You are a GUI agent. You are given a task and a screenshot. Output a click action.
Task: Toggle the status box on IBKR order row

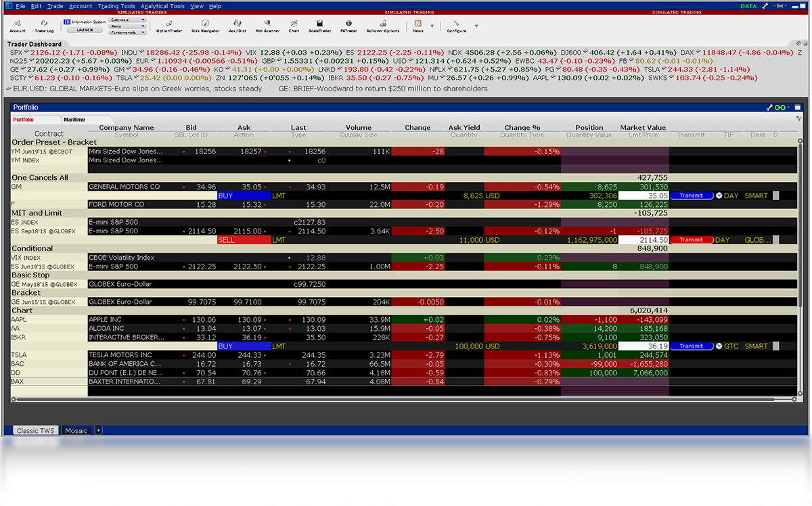(775, 346)
